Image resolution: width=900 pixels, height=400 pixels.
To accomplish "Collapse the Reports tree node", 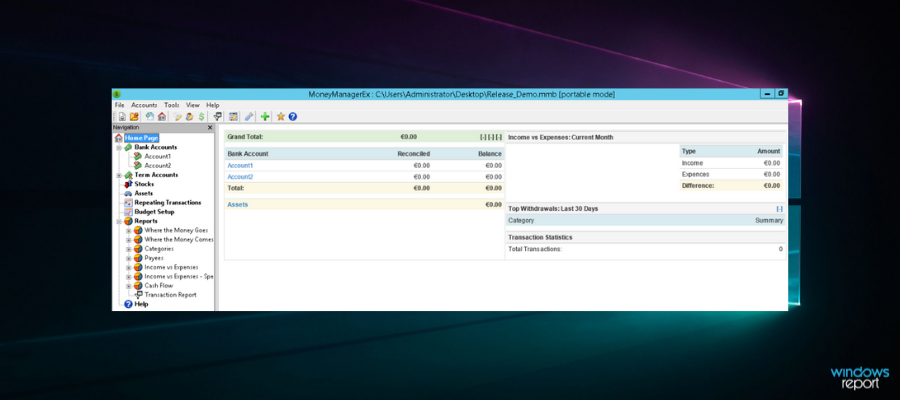I will [119, 221].
